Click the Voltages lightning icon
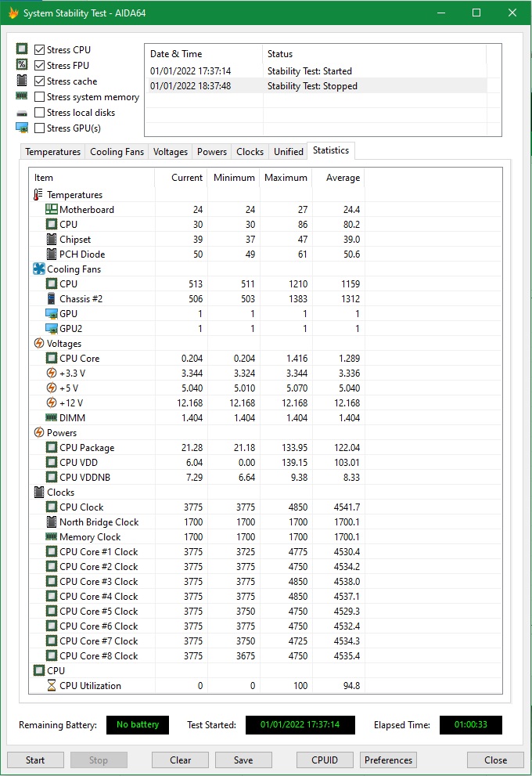The height and width of the screenshot is (776, 532). click(38, 343)
